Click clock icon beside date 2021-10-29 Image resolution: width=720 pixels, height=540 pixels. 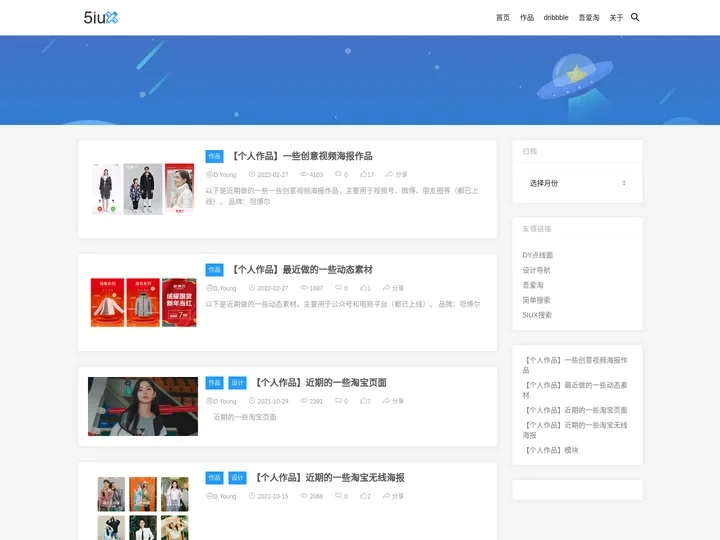(252, 400)
